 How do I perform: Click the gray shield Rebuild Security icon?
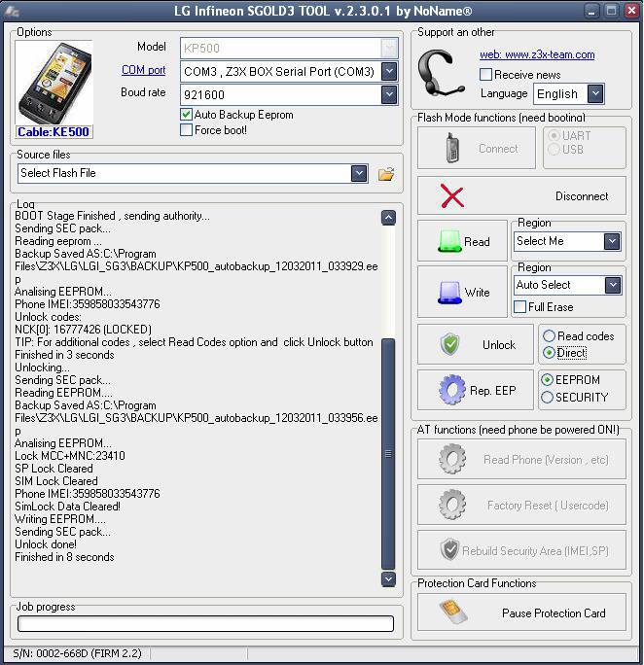[449, 549]
